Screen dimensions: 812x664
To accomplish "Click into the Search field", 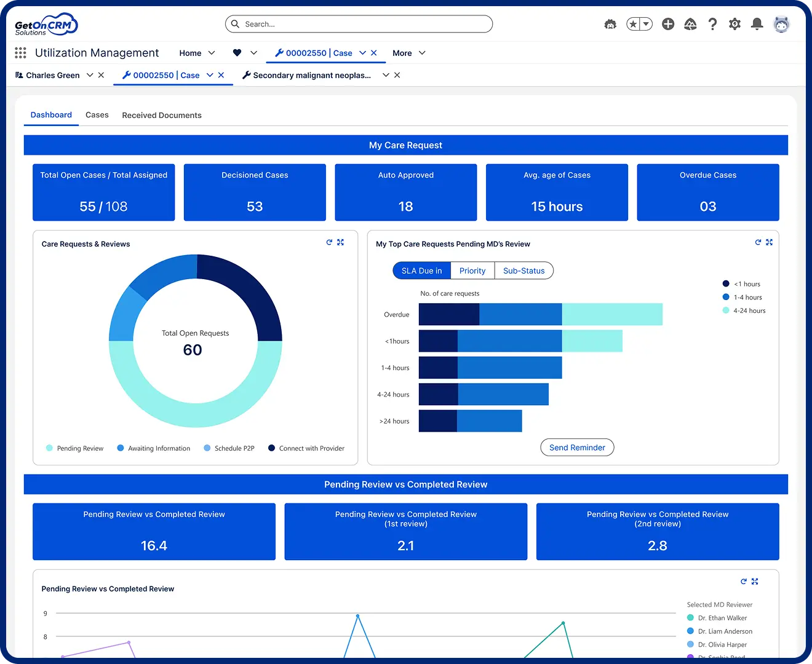I will [363, 24].
